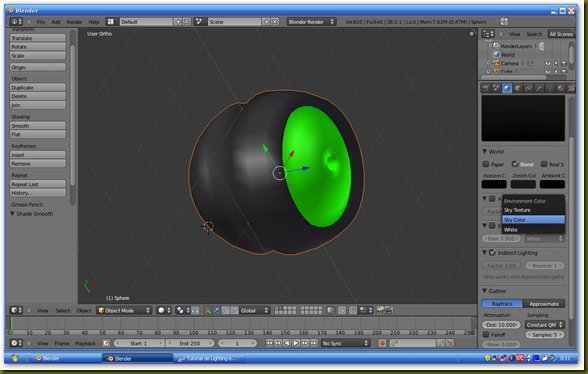This screenshot has width=588, height=374.
Task: Click the OpenGL render animation icon
Action: (x=389, y=310)
